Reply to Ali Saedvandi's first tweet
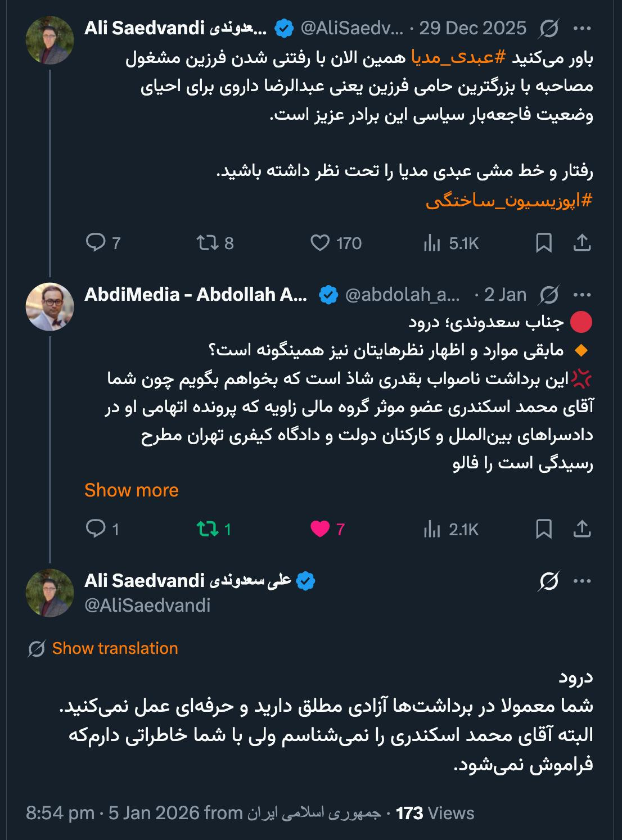This screenshot has height=840, width=622. pyautogui.click(x=100, y=243)
